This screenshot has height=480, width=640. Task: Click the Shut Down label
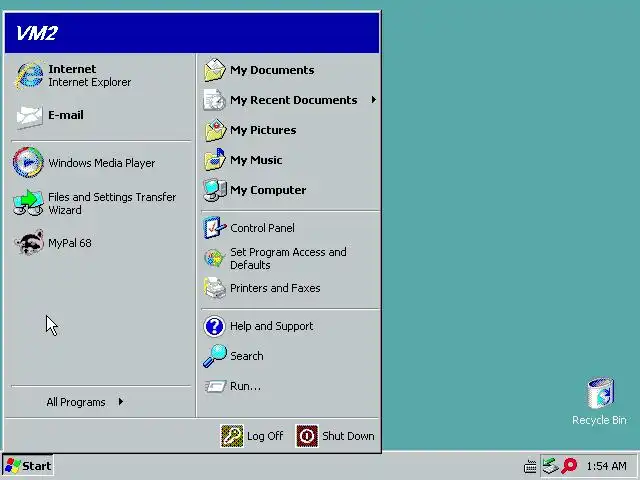pos(348,436)
